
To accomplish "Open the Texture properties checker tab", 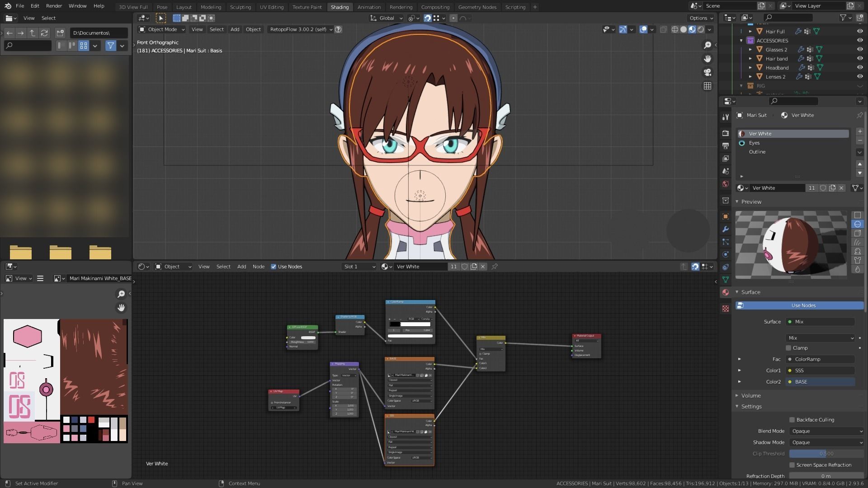I will 726,309.
